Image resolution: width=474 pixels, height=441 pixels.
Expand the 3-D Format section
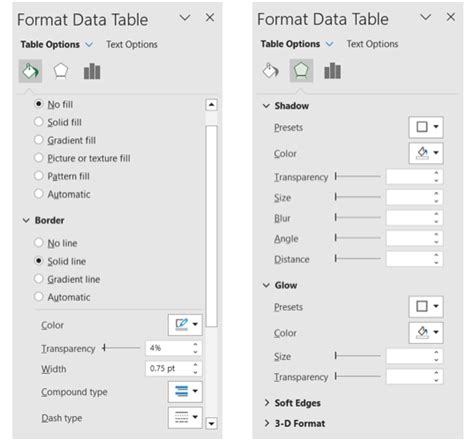pos(266,423)
